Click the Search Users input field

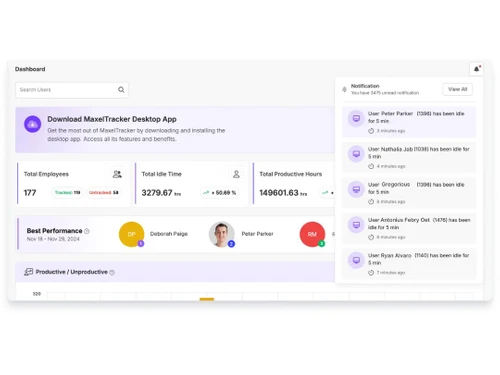coord(72,90)
